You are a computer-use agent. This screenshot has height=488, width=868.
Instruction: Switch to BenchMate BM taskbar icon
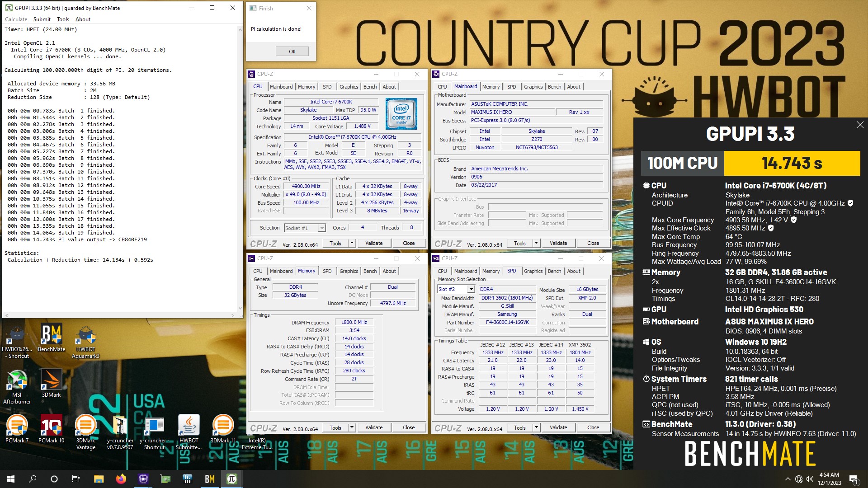pyautogui.click(x=209, y=479)
